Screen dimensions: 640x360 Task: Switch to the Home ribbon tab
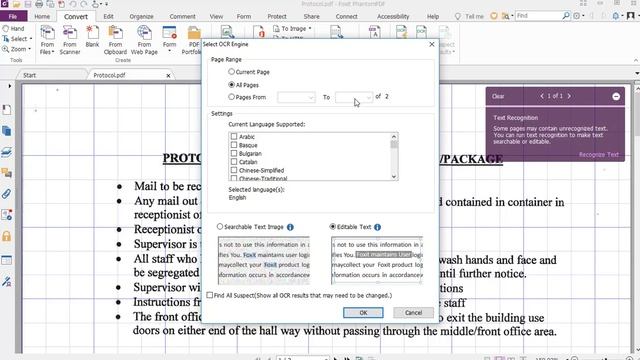coord(42,16)
